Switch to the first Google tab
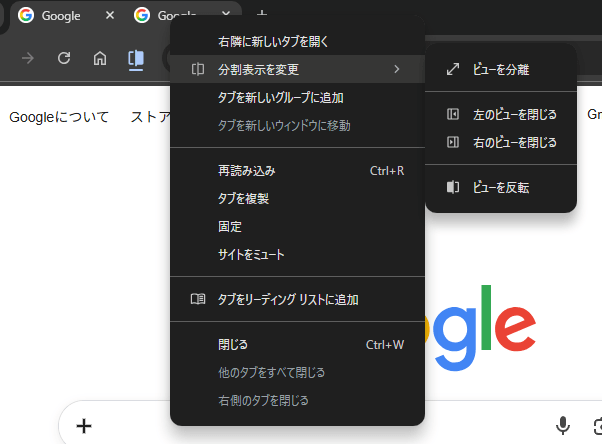Image resolution: width=602 pixels, height=444 pixels. [x=63, y=16]
